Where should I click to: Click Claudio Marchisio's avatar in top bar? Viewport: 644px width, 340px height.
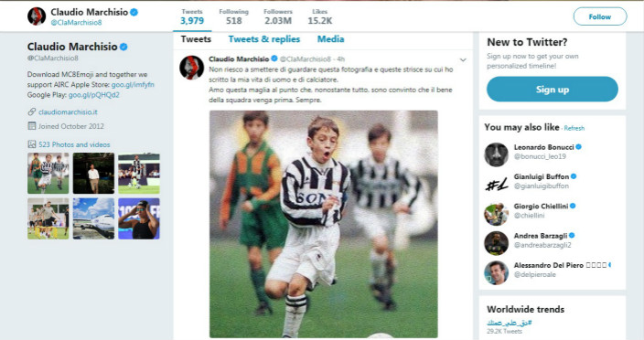point(37,16)
